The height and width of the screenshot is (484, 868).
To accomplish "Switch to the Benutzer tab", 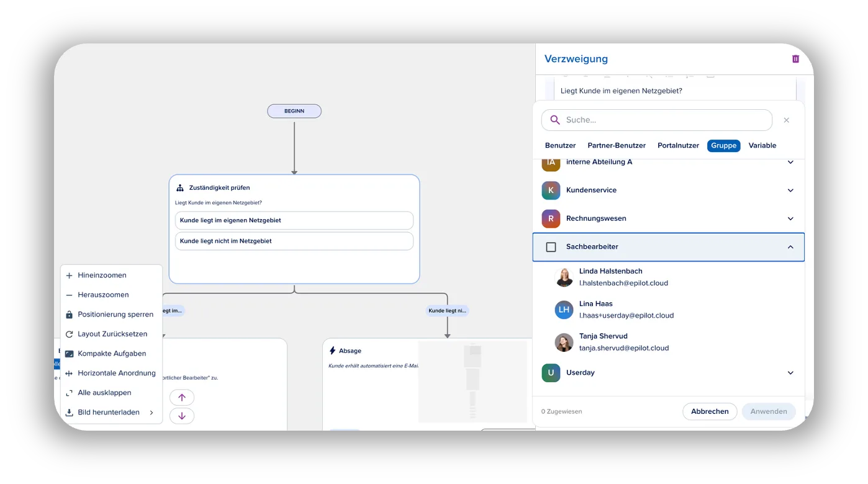I will pyautogui.click(x=561, y=146).
